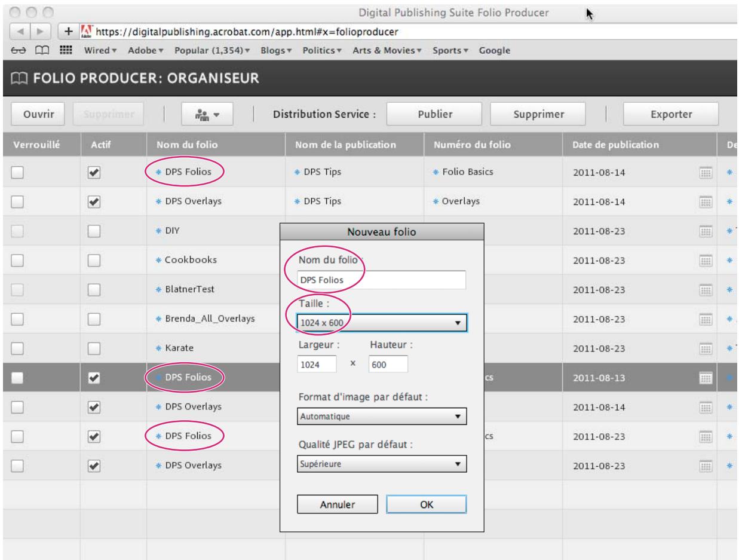The image size is (739, 560).
Task: Click DPS Tips in the Folio Basics row
Action: click(x=322, y=173)
